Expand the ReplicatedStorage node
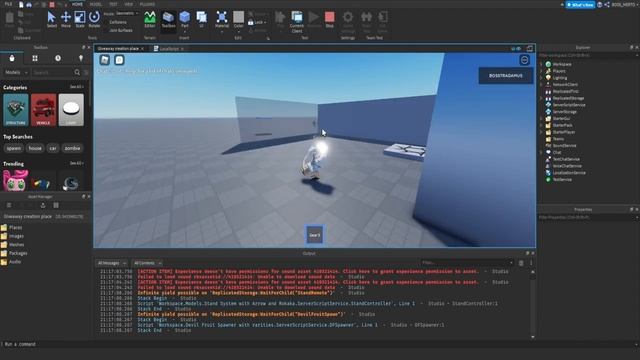Screen dimensions: 640x360 click(x=542, y=98)
